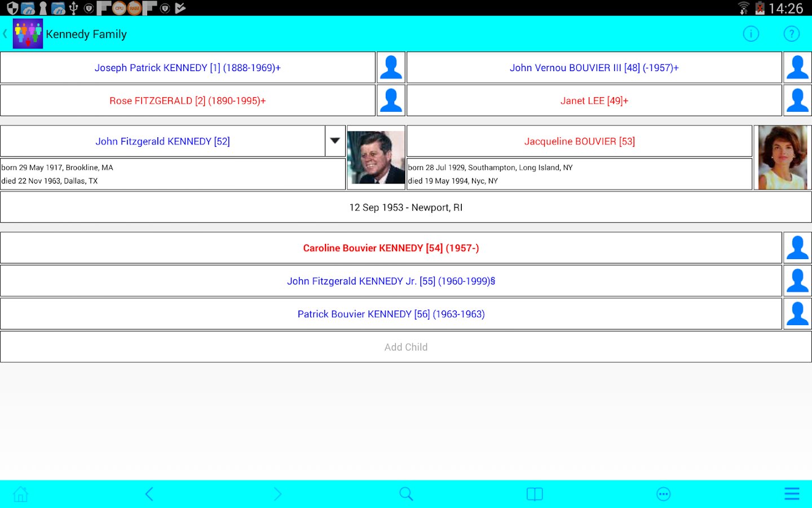812x508 pixels.
Task: View Jacqueline Bouvier's portrait photo
Action: (783, 157)
